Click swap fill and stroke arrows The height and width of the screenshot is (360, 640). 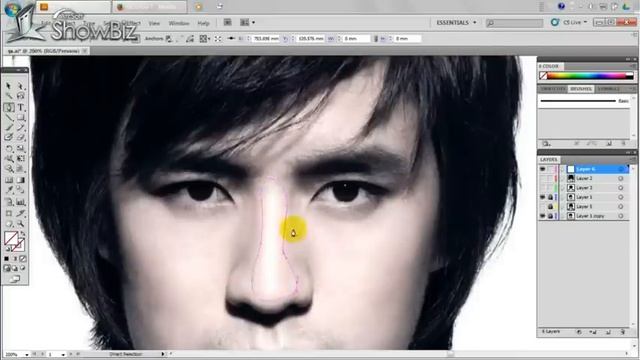(x=22, y=234)
